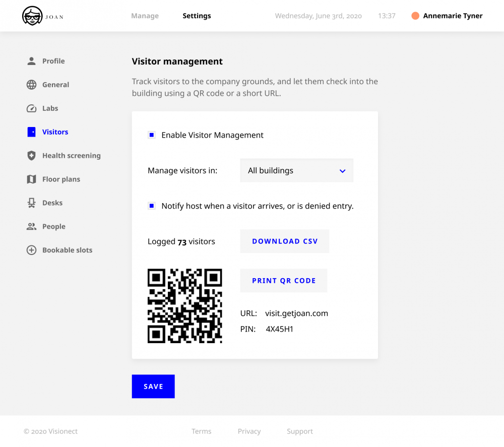Open Profile settings label

54,61
